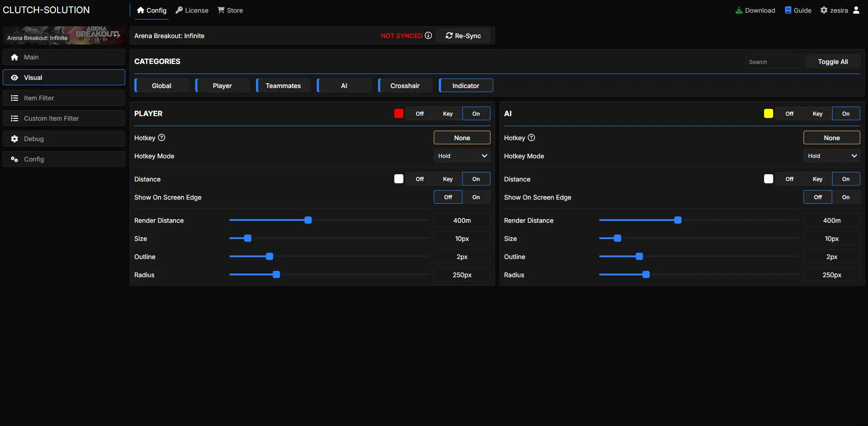The height and width of the screenshot is (426, 868).
Task: Click the Toggle All button
Action: (833, 62)
